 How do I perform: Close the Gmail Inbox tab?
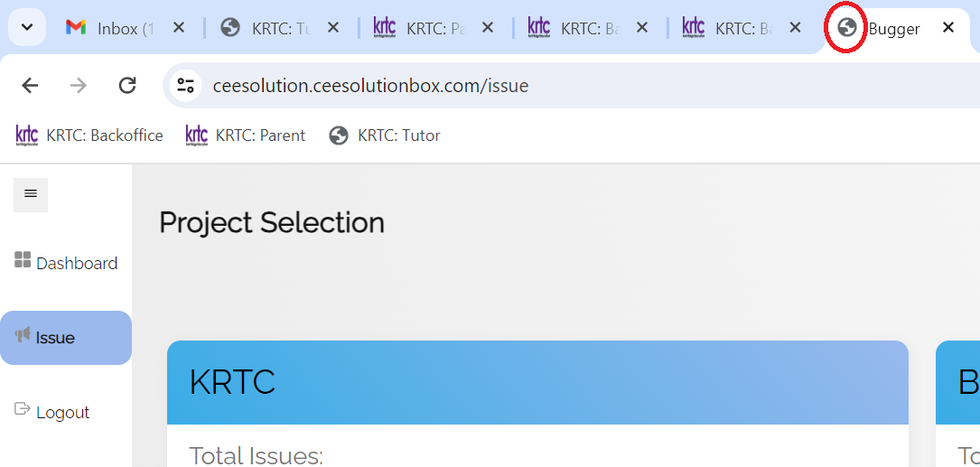click(x=179, y=28)
